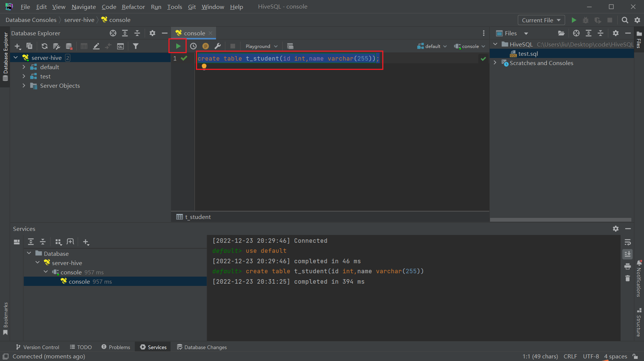Toggle read-only lock icon in status bar
The width and height of the screenshot is (644, 361).
point(635,357)
